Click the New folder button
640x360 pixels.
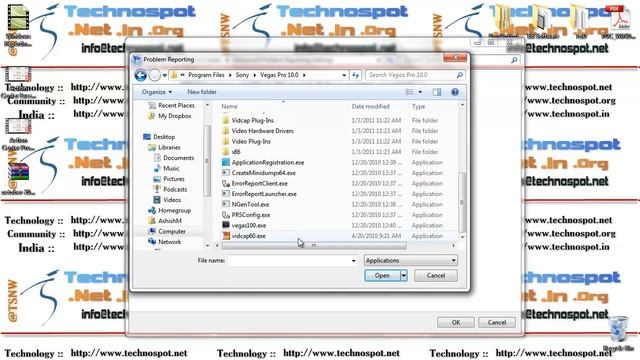click(x=202, y=92)
